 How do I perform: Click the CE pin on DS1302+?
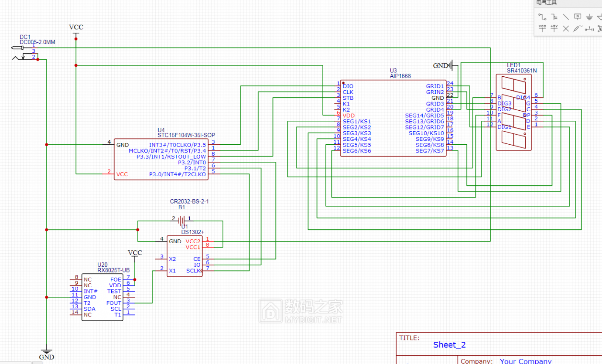click(x=197, y=259)
